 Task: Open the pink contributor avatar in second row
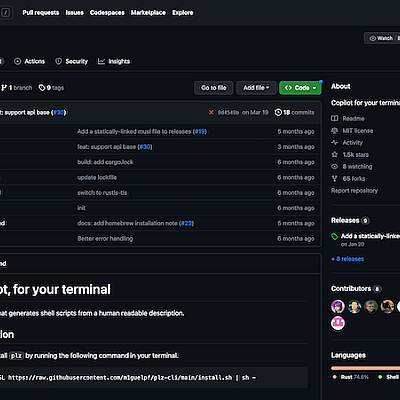338,323
